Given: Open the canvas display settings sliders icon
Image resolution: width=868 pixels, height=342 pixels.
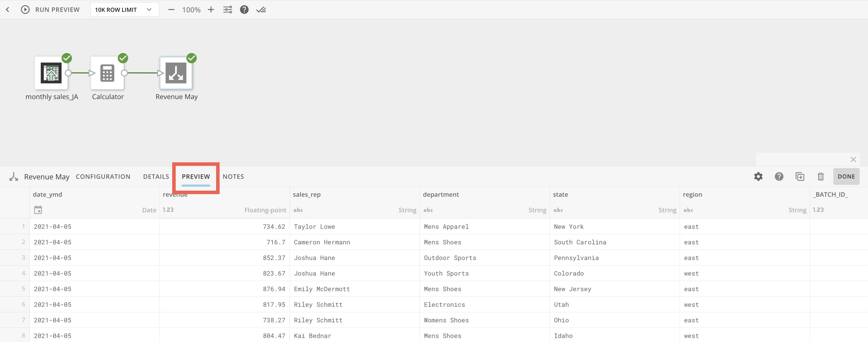Looking at the screenshot, I should click(227, 10).
